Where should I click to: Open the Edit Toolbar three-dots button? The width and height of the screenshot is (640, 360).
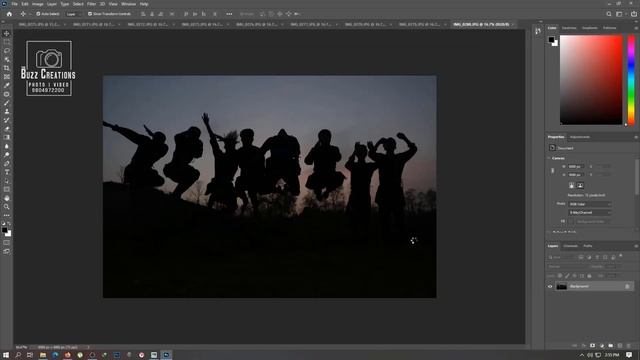pos(7,215)
